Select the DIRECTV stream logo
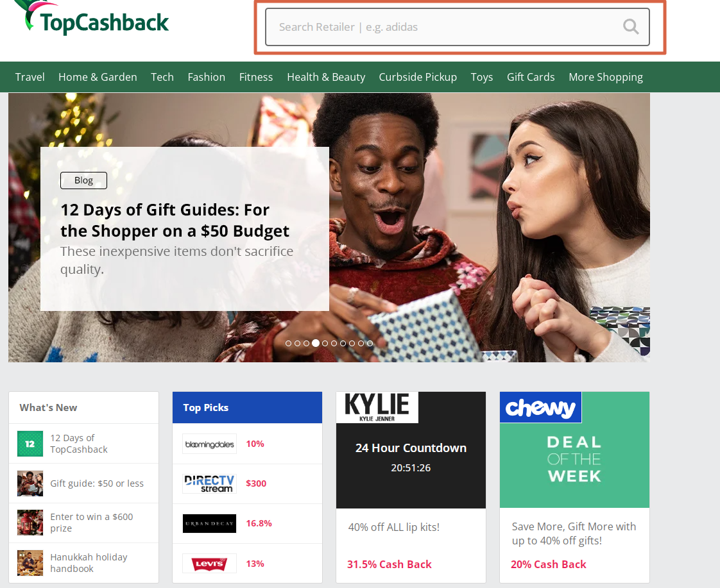Image resolution: width=720 pixels, height=588 pixels. pos(209,483)
